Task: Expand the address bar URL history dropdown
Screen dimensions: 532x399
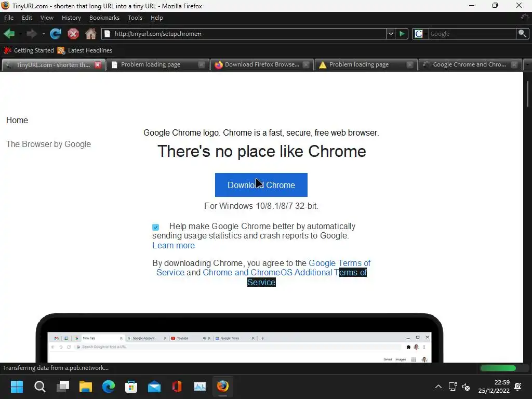Action: pos(391,34)
